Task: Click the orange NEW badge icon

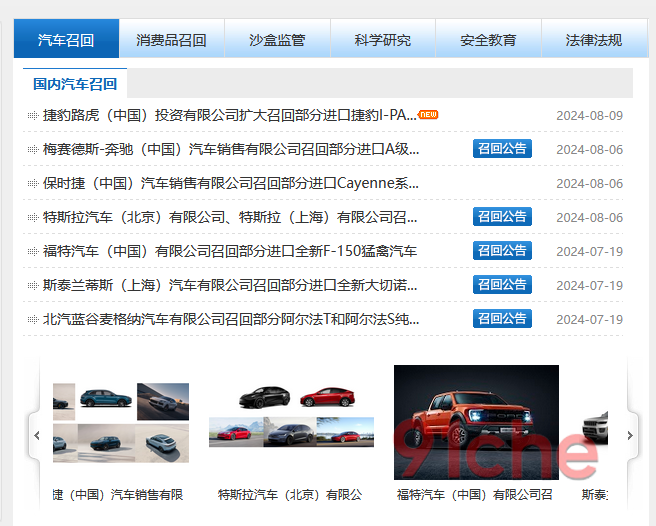Action: point(428,115)
